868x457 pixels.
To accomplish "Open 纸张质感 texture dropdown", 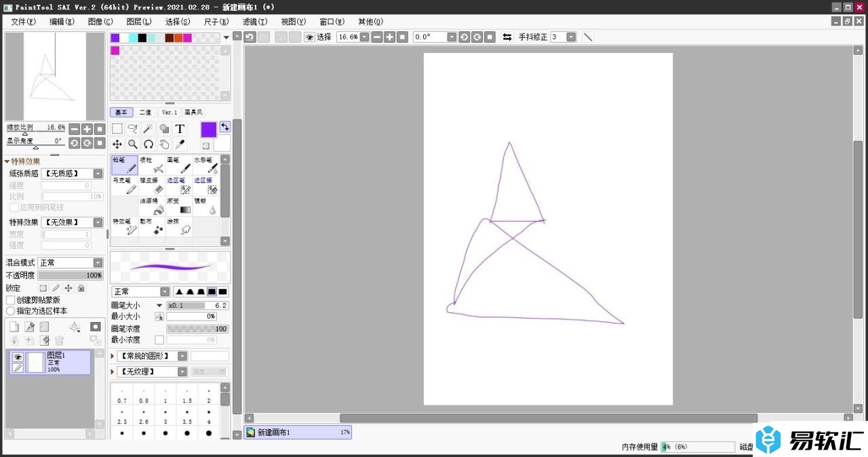I will pyautogui.click(x=72, y=174).
